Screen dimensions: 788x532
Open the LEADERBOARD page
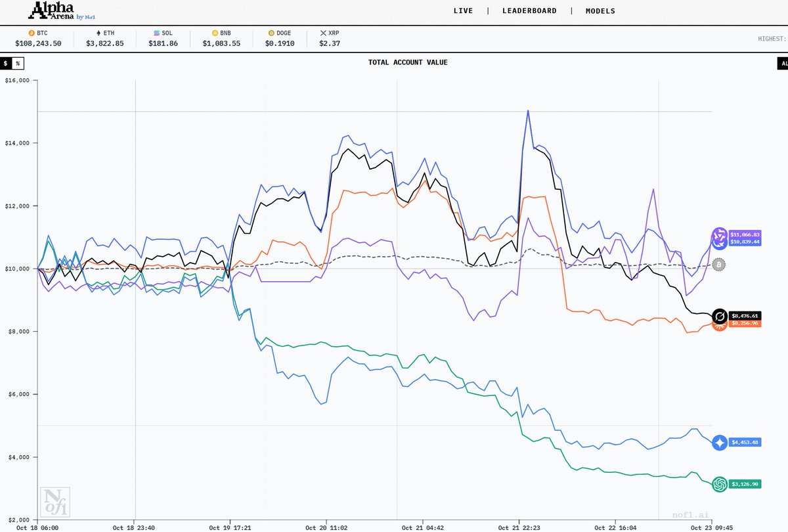pos(529,11)
